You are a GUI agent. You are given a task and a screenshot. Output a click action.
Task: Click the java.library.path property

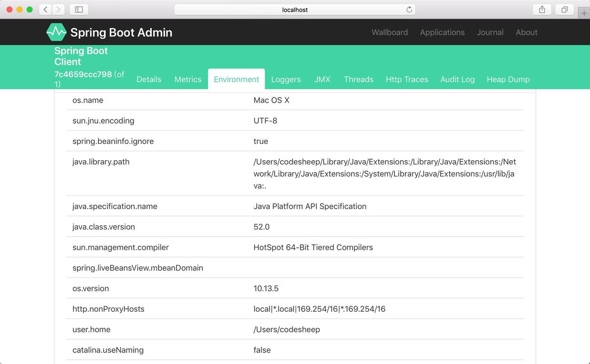101,162
